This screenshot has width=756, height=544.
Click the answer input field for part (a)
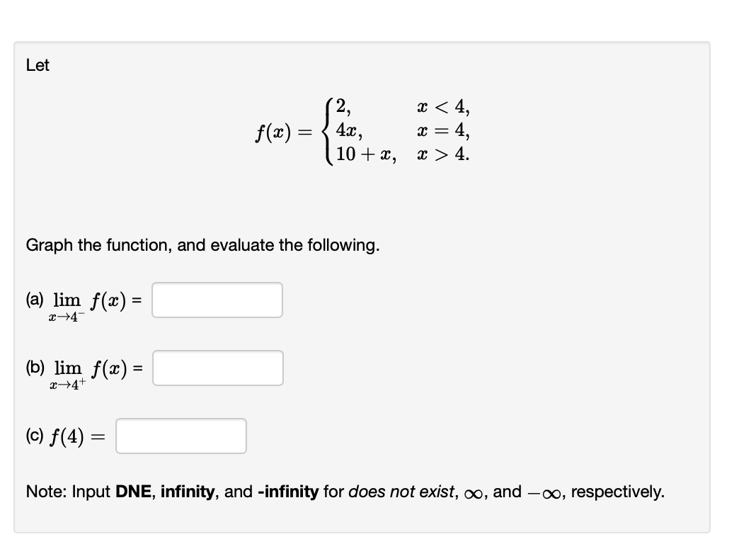(216, 300)
